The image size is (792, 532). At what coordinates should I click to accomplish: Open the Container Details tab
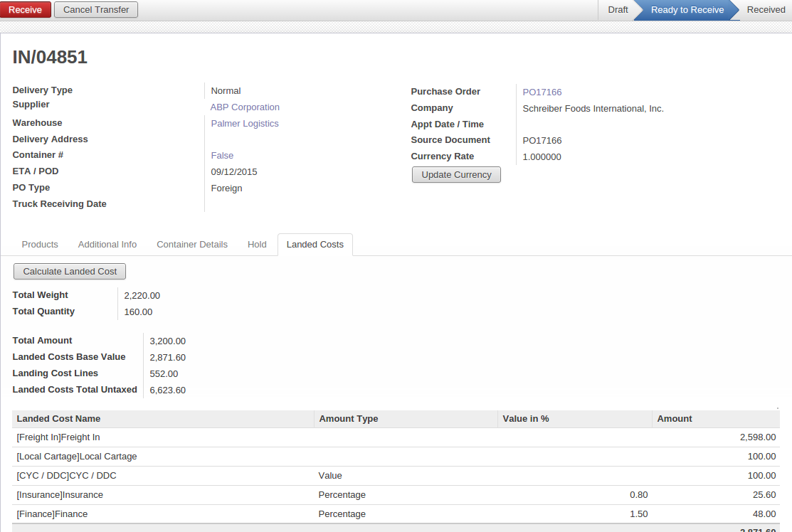pyautogui.click(x=192, y=244)
